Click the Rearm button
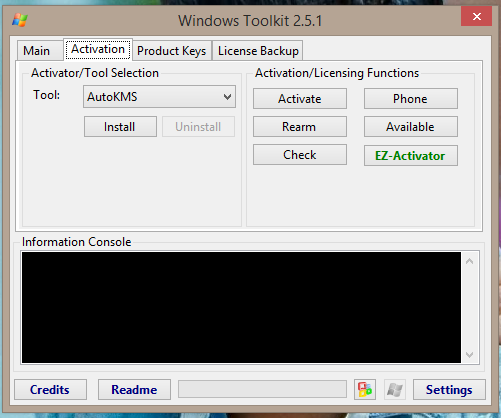This screenshot has height=418, width=501. pyautogui.click(x=300, y=127)
